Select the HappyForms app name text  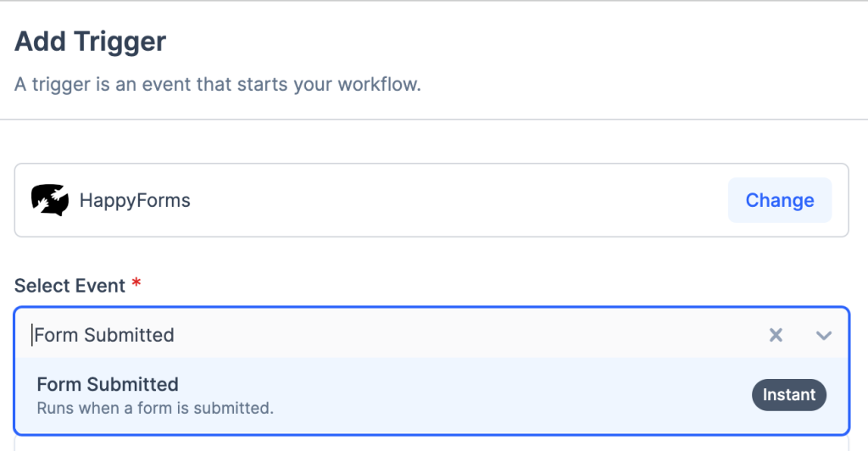tap(135, 201)
